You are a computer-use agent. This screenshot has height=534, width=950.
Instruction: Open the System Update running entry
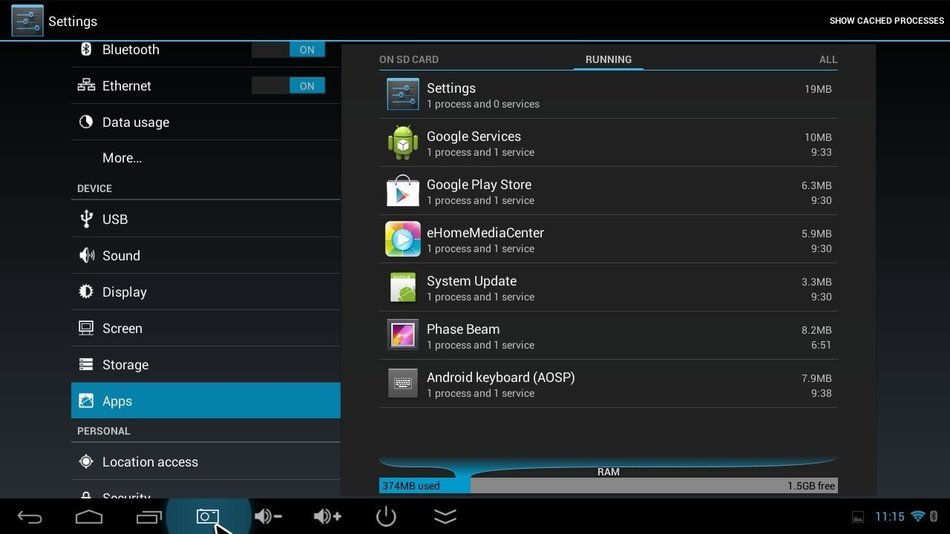pyautogui.click(x=608, y=287)
